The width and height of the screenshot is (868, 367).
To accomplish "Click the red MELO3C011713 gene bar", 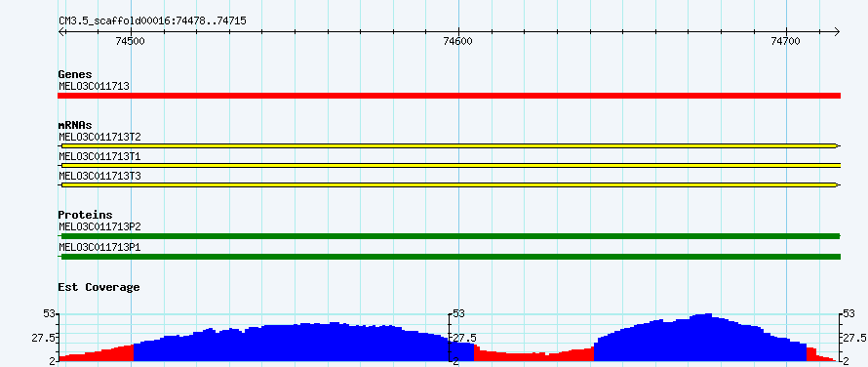I will [x=449, y=96].
